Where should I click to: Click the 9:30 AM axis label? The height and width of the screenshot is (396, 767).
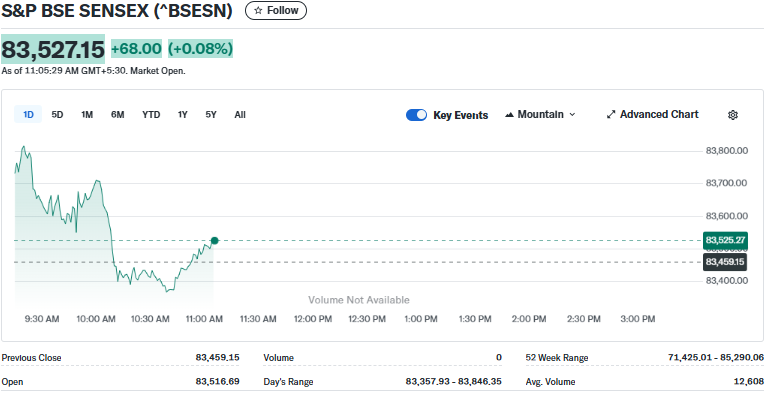(x=42, y=319)
